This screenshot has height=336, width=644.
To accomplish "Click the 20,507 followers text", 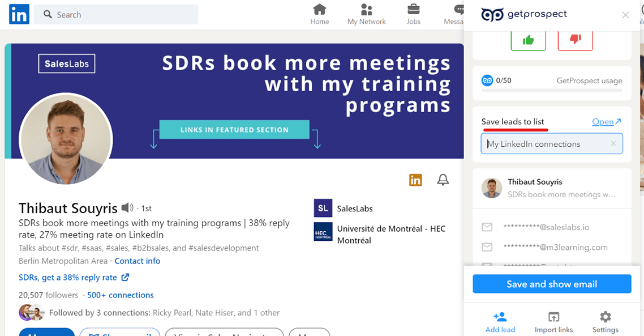I will pyautogui.click(x=49, y=295).
